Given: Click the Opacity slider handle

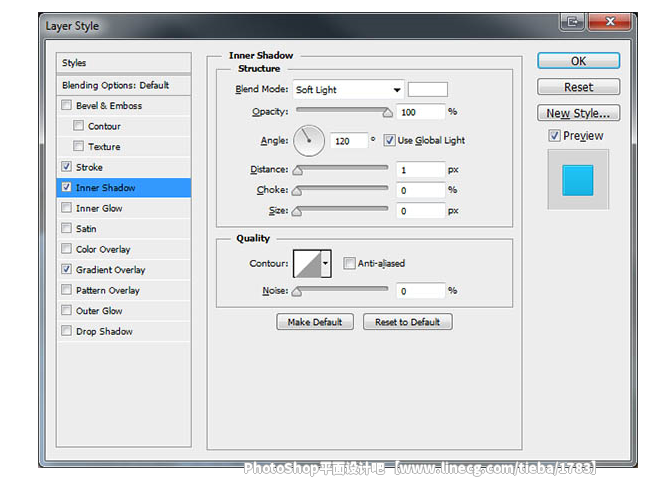Looking at the screenshot, I should (388, 113).
